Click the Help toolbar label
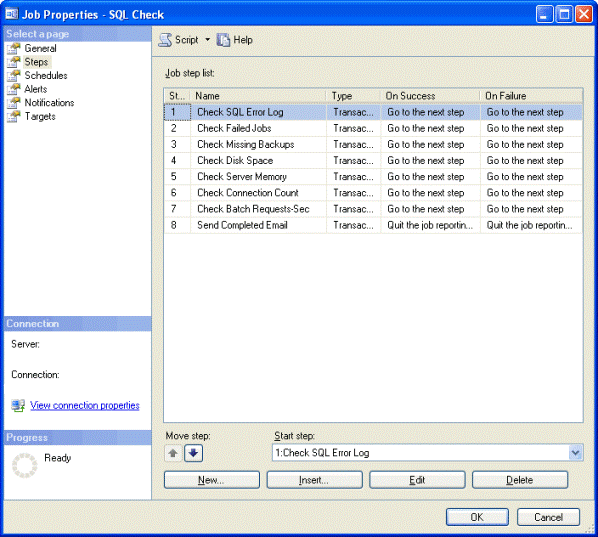 tap(243, 40)
